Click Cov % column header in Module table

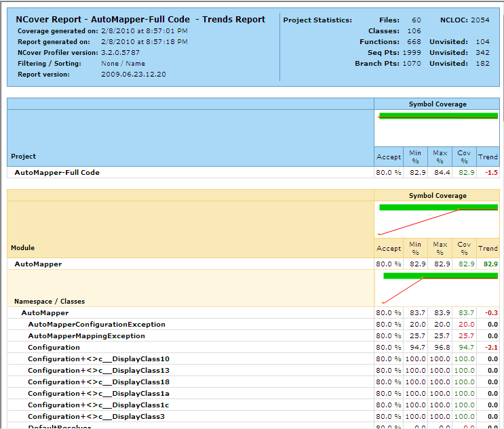[464, 248]
